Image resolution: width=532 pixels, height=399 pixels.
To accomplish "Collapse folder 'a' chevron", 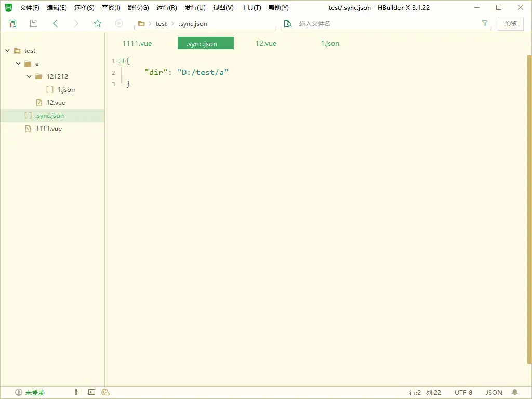I will pos(18,64).
